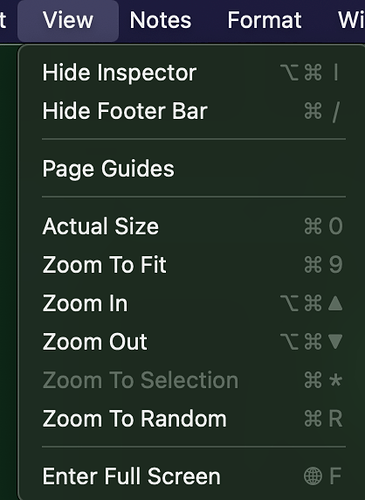Open the cut-off menu left of View

[3, 20]
